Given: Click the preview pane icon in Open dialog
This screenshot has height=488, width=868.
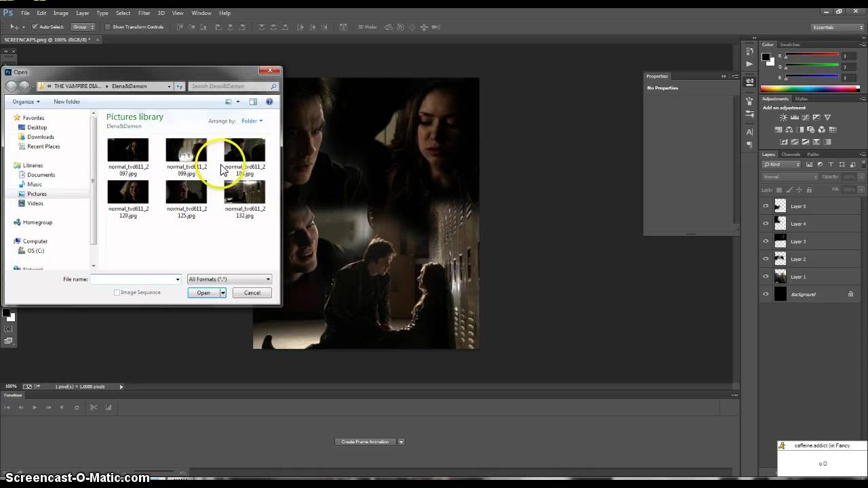Looking at the screenshot, I should coord(253,102).
